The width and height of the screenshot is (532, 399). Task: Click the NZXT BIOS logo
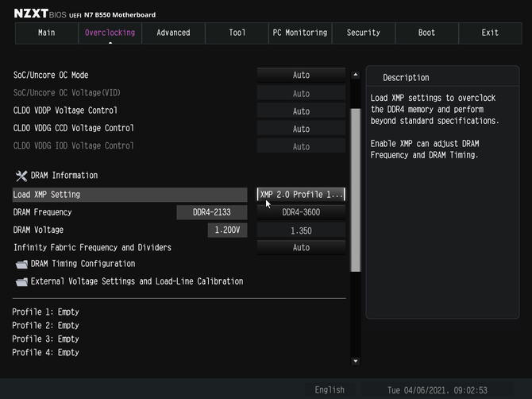(40, 14)
